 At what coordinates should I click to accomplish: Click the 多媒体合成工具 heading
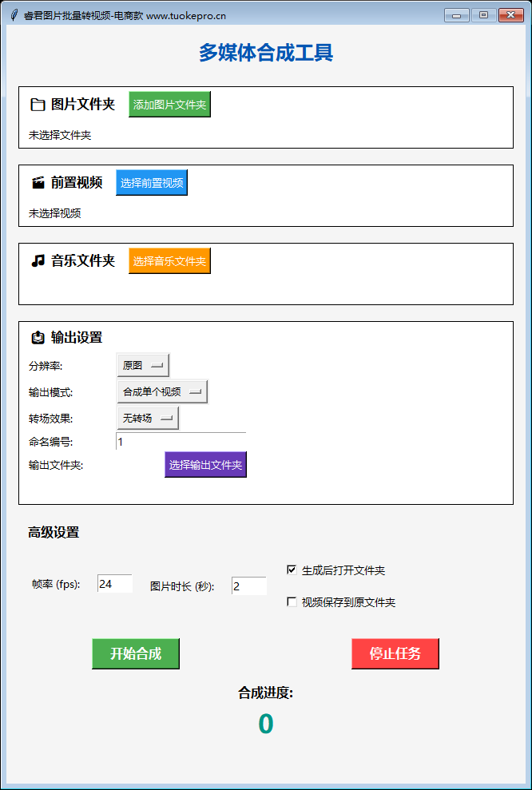tap(266, 53)
